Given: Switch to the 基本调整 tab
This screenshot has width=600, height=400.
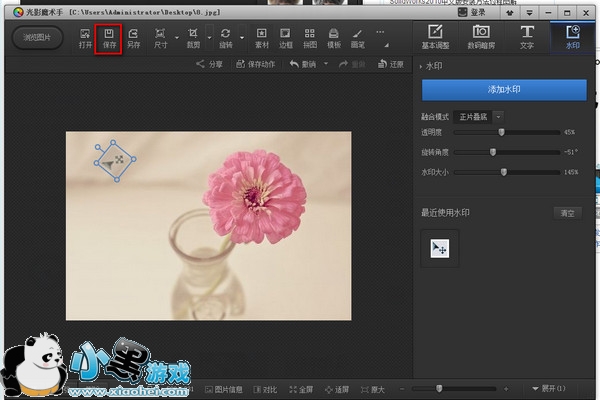Looking at the screenshot, I should (435, 37).
